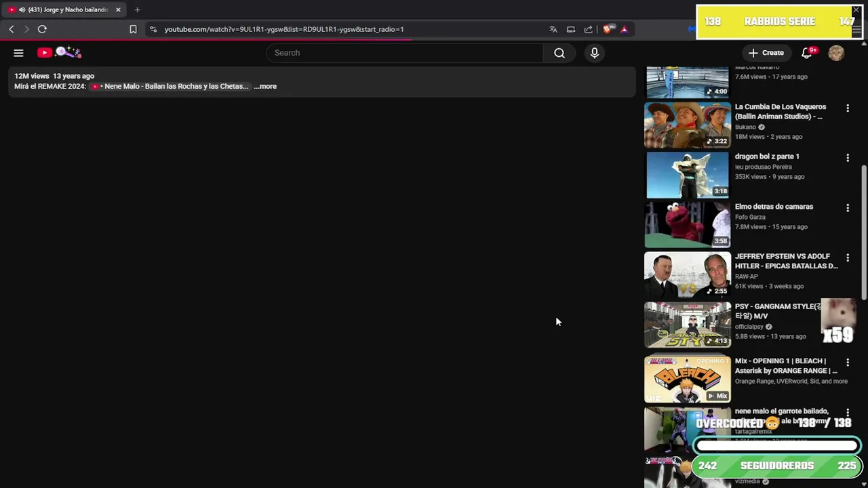The height and width of the screenshot is (488, 868).
Task: Open dragon bol z parte 1 title
Action: pyautogui.click(x=767, y=157)
